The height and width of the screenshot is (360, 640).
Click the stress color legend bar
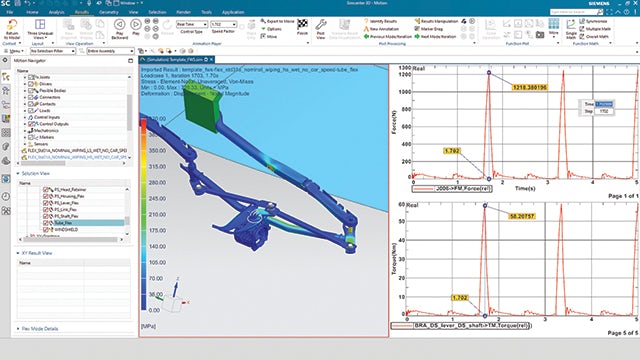(x=144, y=214)
